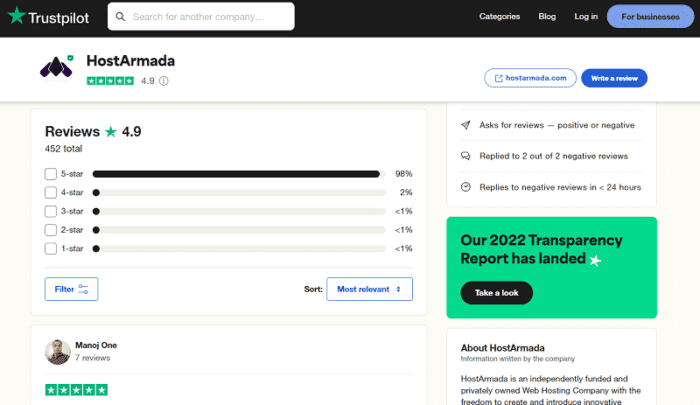
Task: Click the 2022 Transparency Report headline
Action: pos(542,249)
